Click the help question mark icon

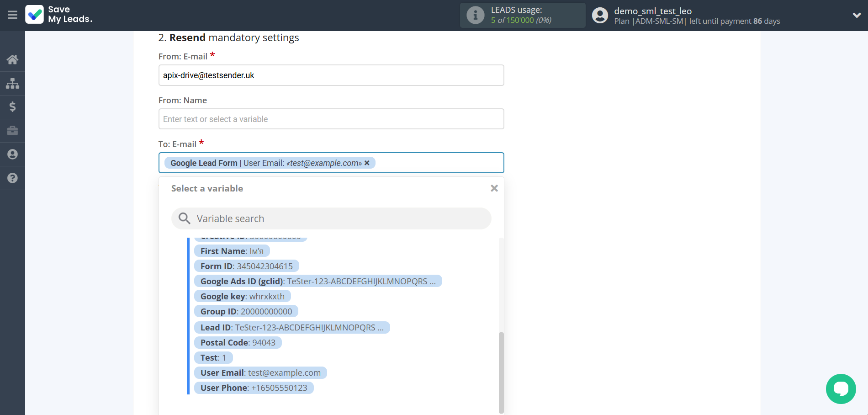tap(12, 178)
